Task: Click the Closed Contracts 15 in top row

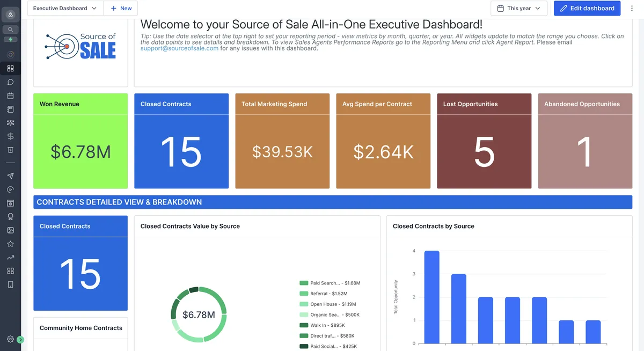Action: click(x=181, y=152)
